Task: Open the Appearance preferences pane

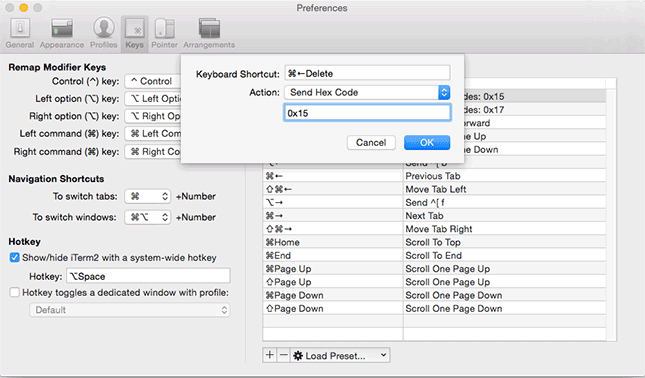Action: [x=62, y=34]
